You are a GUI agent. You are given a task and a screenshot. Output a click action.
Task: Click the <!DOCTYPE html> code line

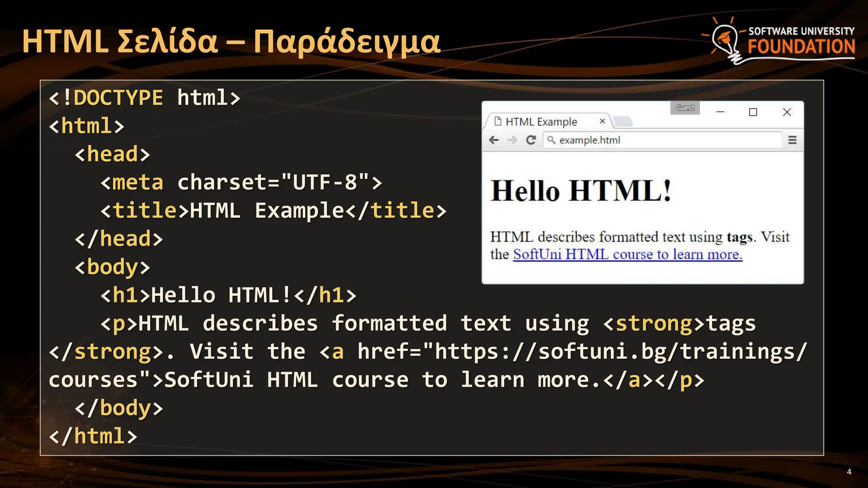click(x=145, y=98)
